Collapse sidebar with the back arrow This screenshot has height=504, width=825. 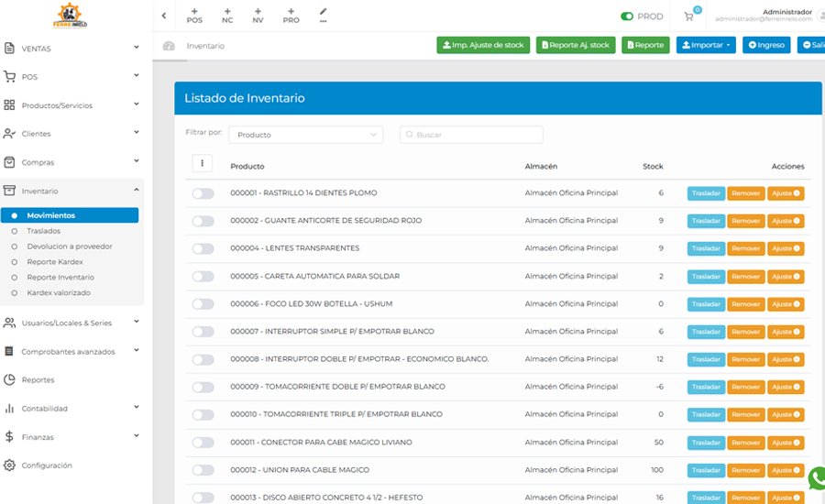(164, 16)
